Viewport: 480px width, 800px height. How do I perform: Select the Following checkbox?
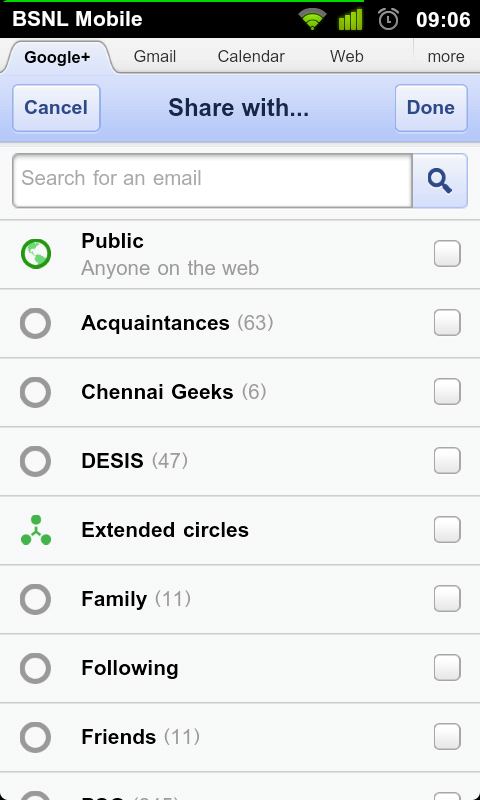447,668
